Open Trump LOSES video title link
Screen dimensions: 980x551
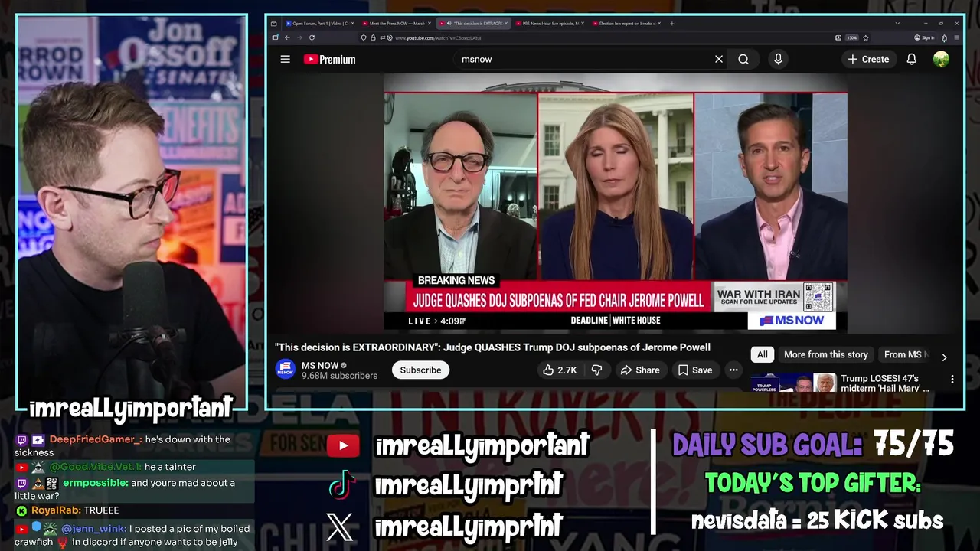click(885, 383)
